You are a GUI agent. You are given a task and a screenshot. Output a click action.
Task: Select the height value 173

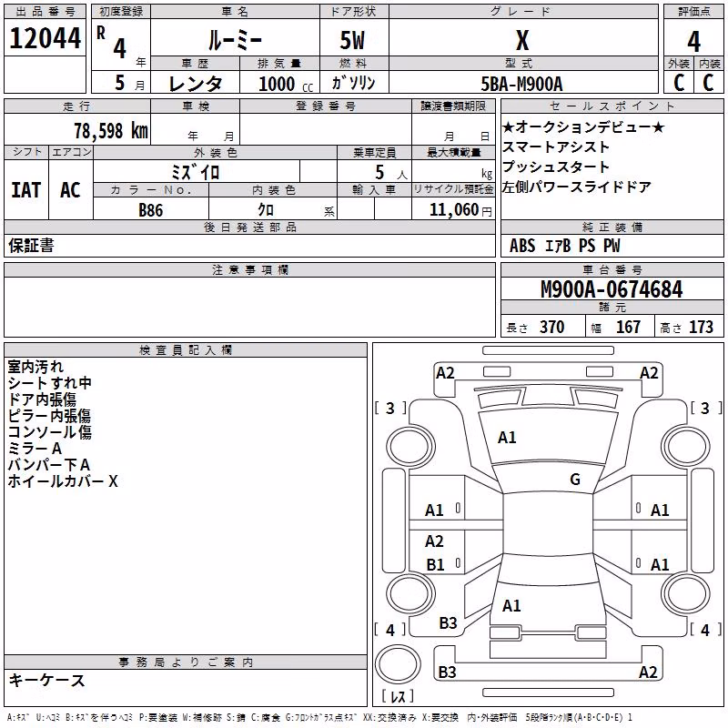click(701, 327)
